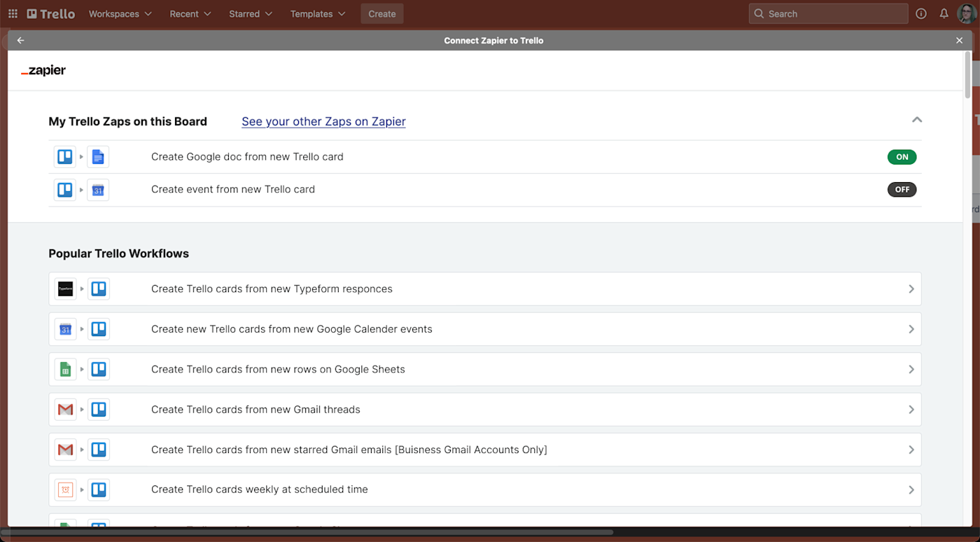
Task: Click the Trello icon in the Typeform workflow row
Action: 99,289
